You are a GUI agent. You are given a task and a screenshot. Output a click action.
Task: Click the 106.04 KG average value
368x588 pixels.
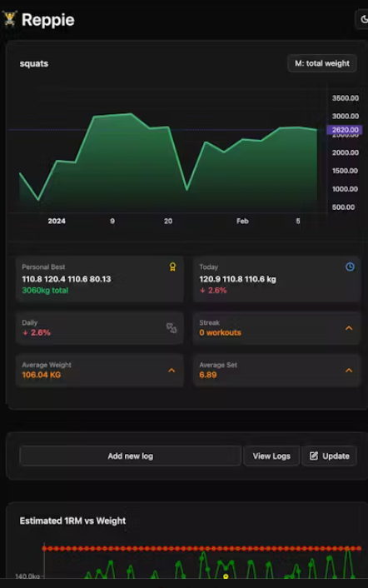point(42,375)
